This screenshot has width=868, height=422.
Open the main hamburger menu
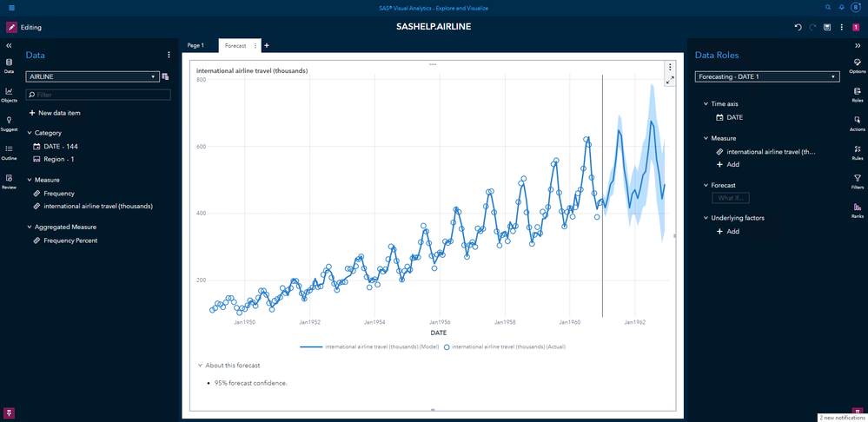11,8
